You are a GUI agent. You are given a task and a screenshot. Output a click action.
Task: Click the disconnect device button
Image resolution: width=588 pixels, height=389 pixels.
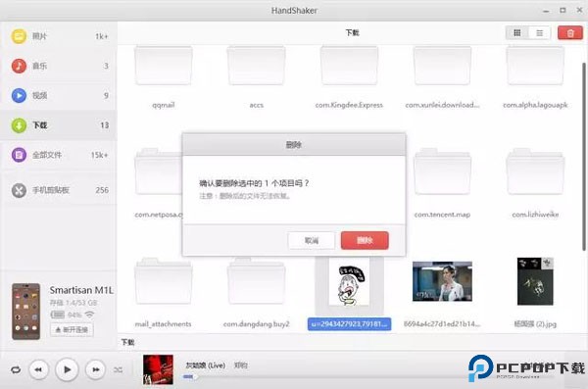tap(72, 330)
